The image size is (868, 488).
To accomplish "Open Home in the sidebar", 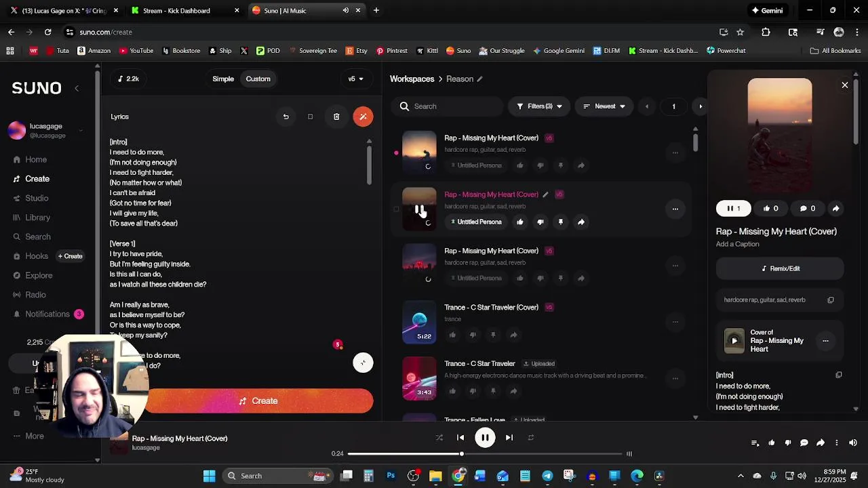I will tap(30, 159).
